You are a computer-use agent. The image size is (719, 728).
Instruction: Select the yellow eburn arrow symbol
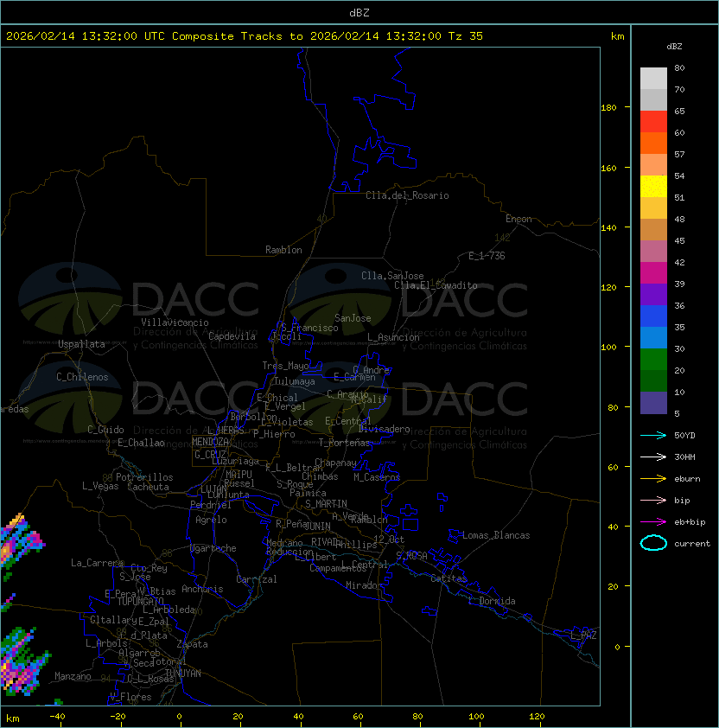tap(653, 479)
